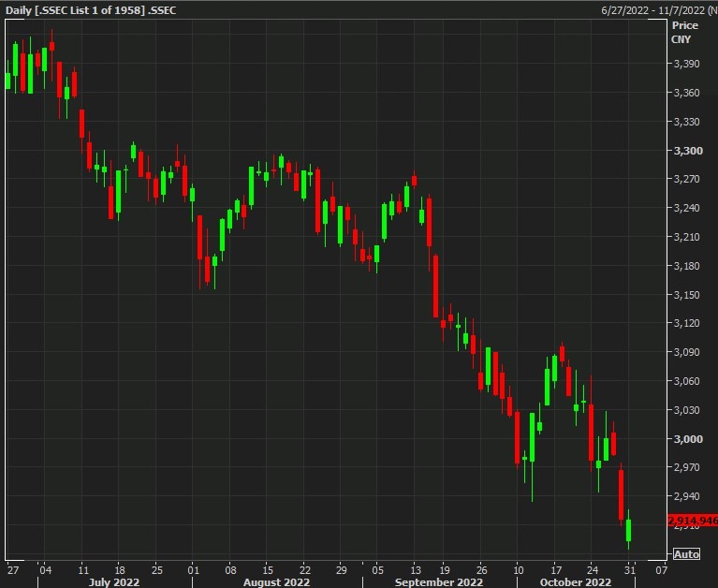This screenshot has height=588, width=718.
Task: Click the 3,090 price axis label
Action: click(x=686, y=352)
